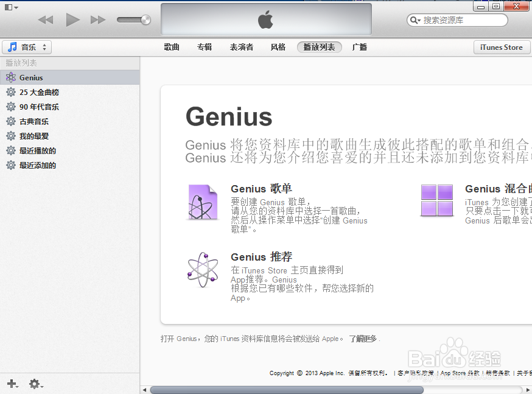This screenshot has width=532, height=394.
Task: Start playback with the Play button
Action: 72,20
